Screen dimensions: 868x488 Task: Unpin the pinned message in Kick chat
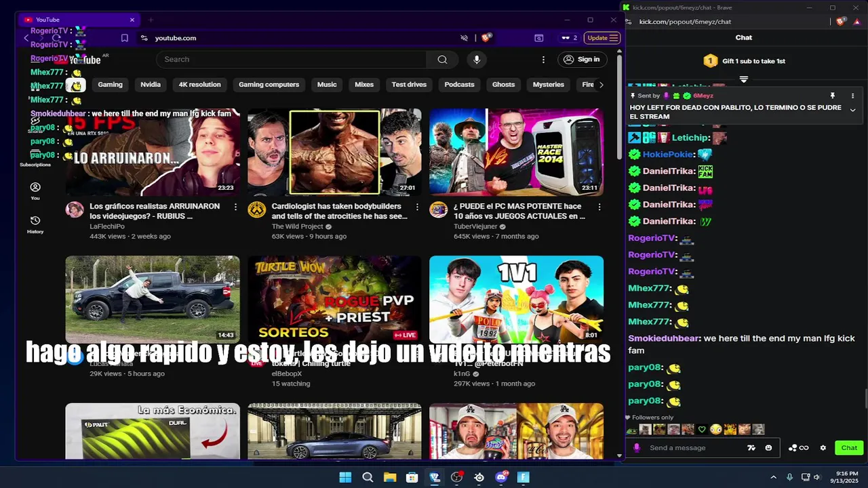pyautogui.click(x=833, y=96)
